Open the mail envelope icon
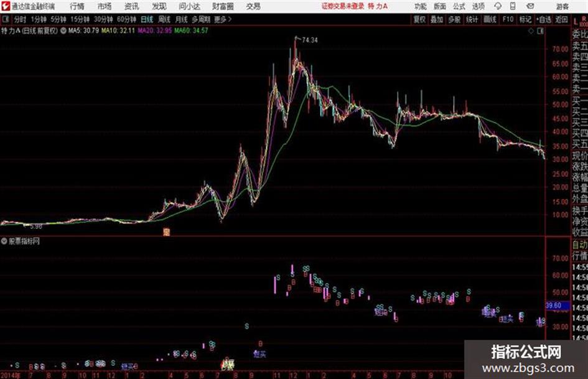Screen dimensions: 588x379 click(530, 6)
